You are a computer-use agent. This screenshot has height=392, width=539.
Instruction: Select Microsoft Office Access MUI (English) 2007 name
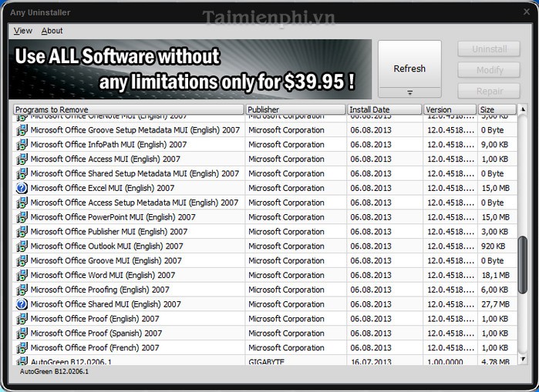[105, 159]
